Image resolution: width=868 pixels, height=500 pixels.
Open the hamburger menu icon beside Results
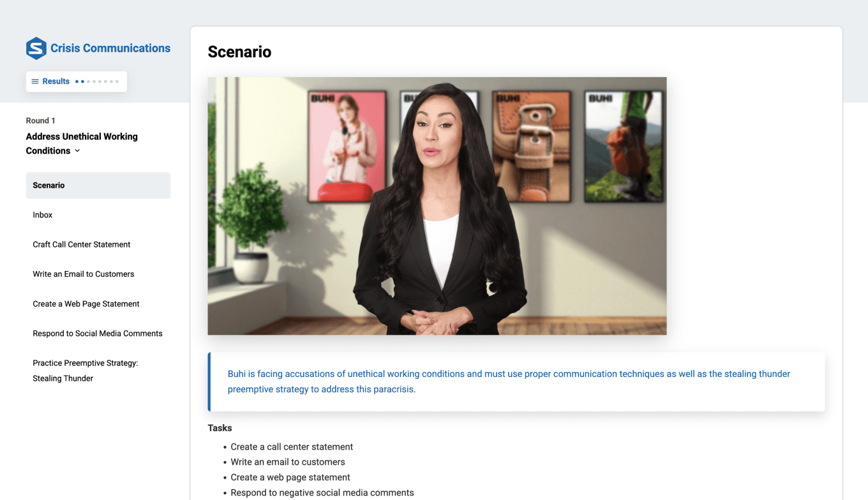[x=35, y=82]
